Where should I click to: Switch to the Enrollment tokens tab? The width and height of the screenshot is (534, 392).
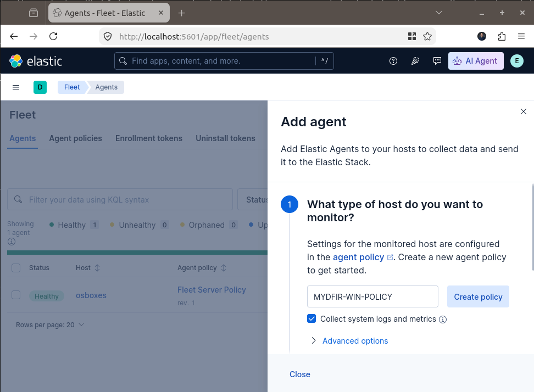click(x=149, y=138)
